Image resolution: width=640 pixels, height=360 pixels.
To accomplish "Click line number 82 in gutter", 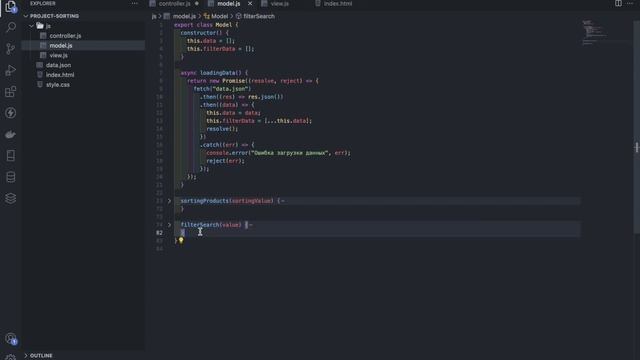I will coord(159,233).
